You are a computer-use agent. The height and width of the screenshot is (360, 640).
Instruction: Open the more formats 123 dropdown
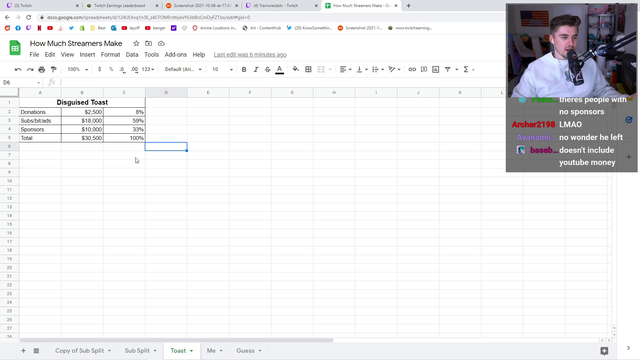pyautogui.click(x=148, y=69)
